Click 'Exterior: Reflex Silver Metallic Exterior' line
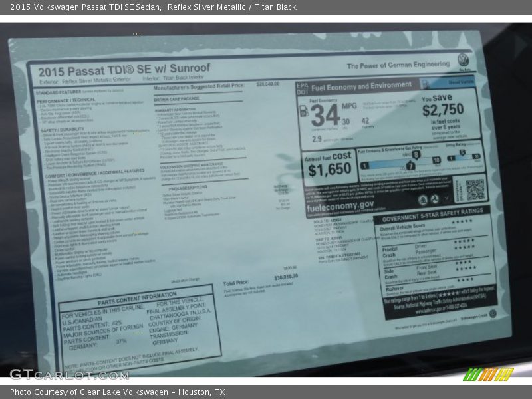This screenshot has width=532, height=399. [x=85, y=80]
